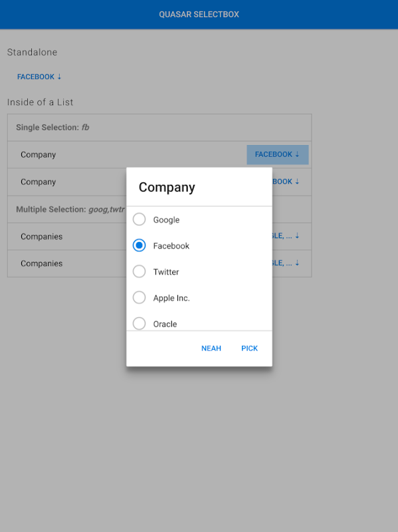The width and height of the screenshot is (398, 532).
Task: Click the Inside of a List heading
Action: click(40, 102)
